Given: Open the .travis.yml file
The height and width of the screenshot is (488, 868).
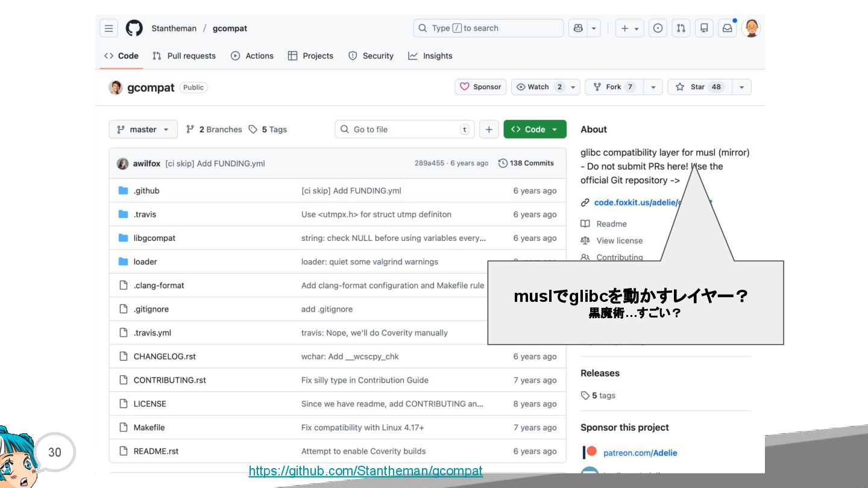Looking at the screenshot, I should tap(153, 333).
